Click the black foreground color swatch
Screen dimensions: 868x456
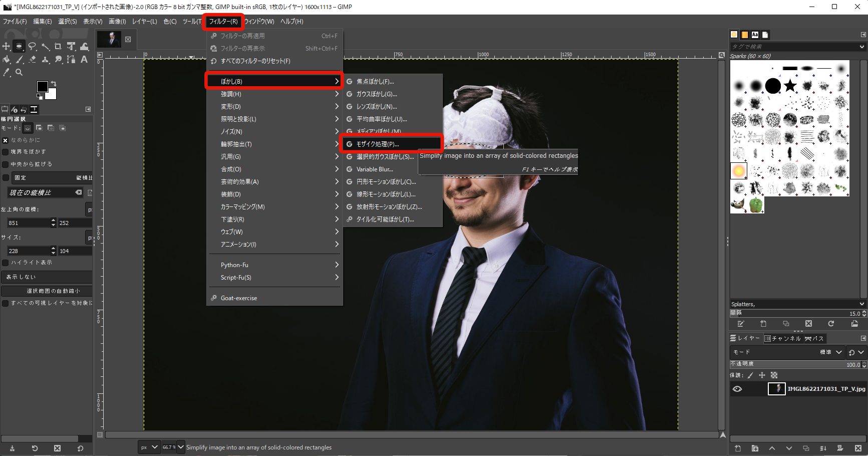(x=43, y=87)
